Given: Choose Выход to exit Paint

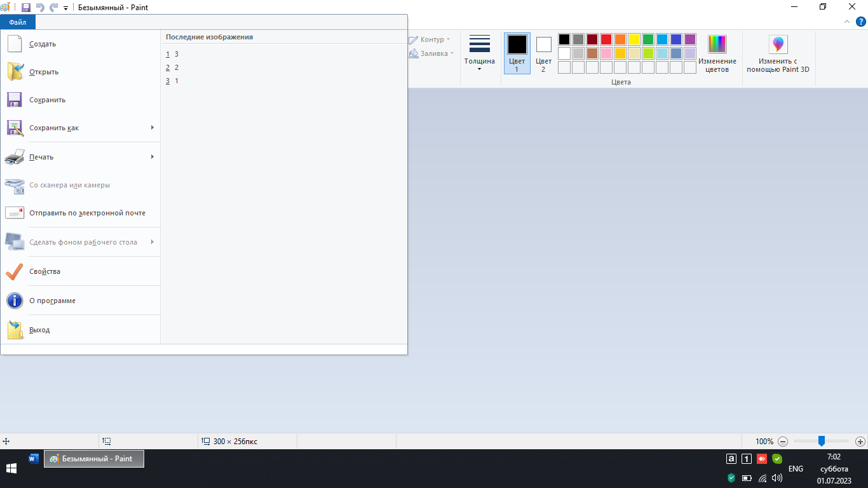Looking at the screenshot, I should [x=39, y=330].
